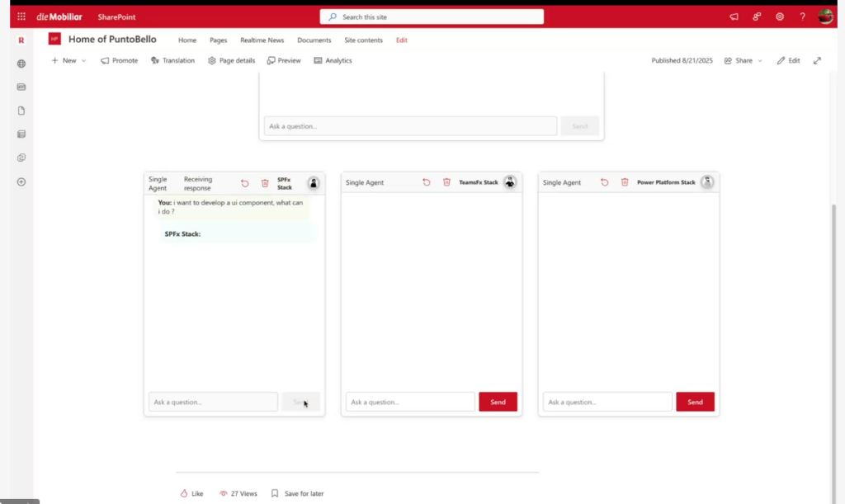Click the top chat Ask a question field
Screen dimensions: 845x504
click(x=410, y=126)
